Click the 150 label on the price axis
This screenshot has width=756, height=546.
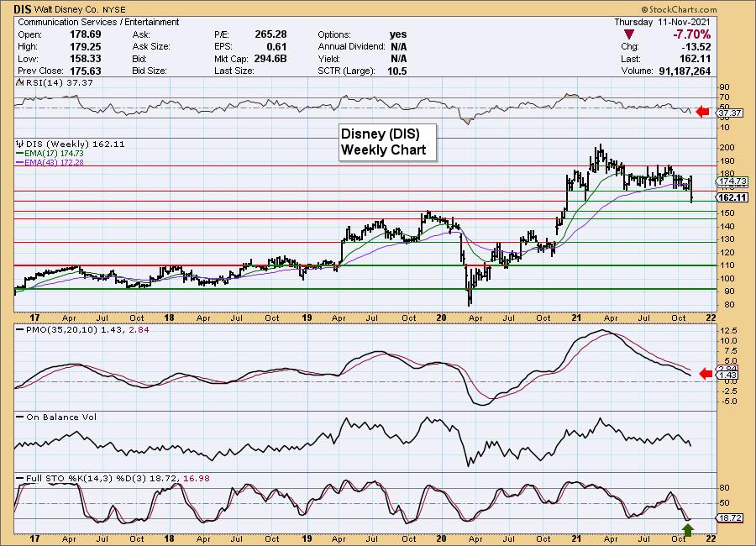coord(727,213)
